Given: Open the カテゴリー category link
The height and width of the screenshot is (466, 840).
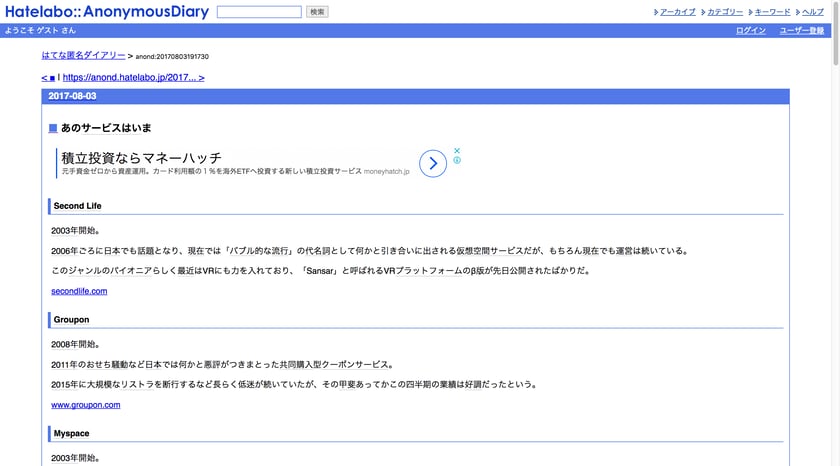Looking at the screenshot, I should (725, 12).
